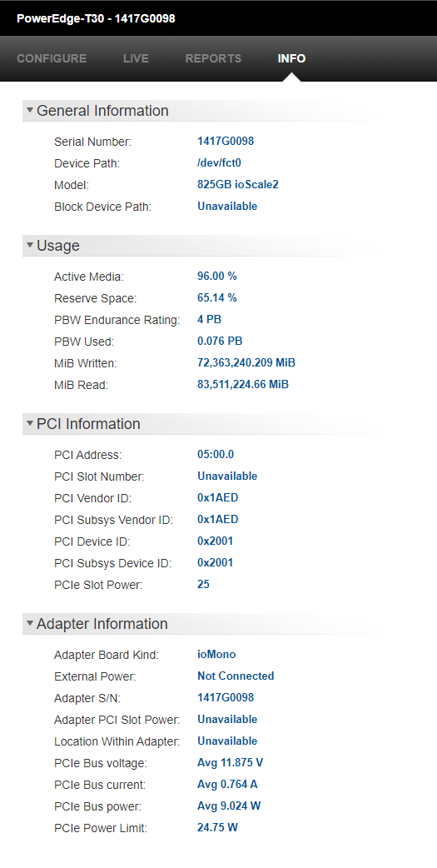Collapse the General Information triangle
The image size is (437, 868).
[30, 110]
